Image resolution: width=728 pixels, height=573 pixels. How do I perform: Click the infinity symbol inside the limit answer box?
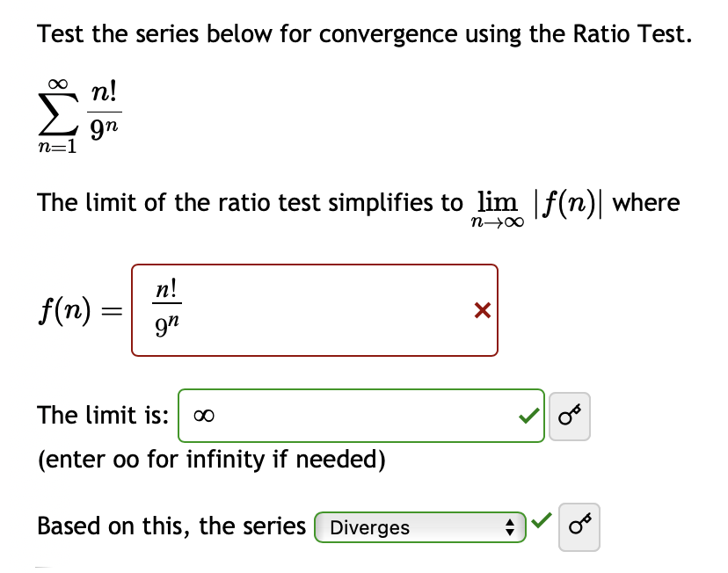[x=203, y=414]
